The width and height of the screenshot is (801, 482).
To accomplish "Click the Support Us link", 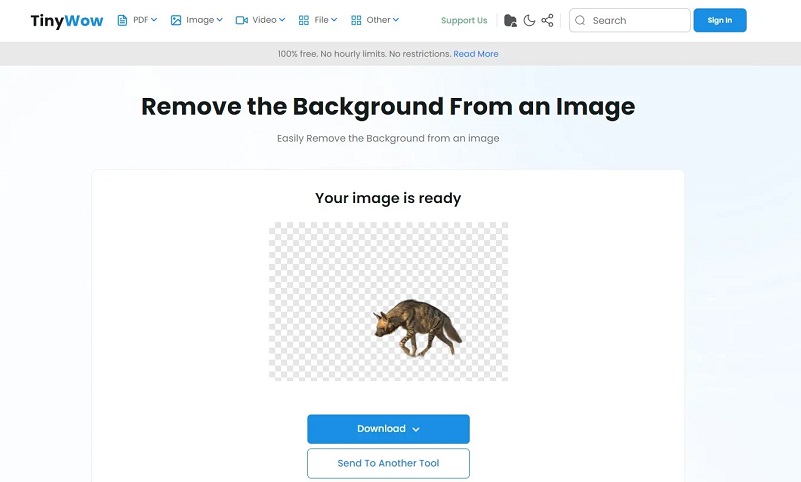I will point(464,20).
